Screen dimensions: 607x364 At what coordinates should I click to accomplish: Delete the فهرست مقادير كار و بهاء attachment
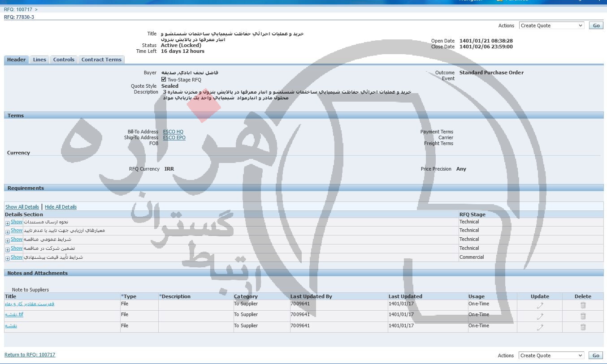[583, 305]
